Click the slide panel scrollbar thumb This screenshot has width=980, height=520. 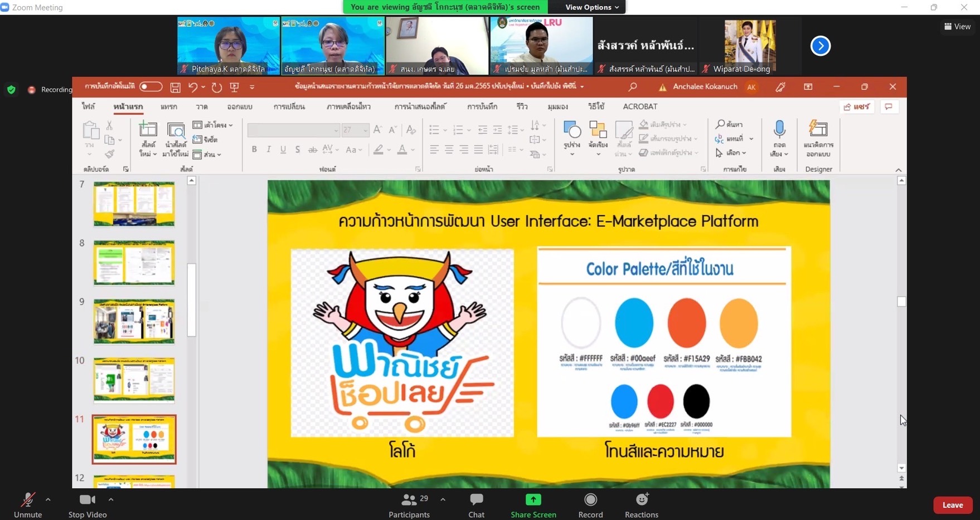(x=191, y=300)
